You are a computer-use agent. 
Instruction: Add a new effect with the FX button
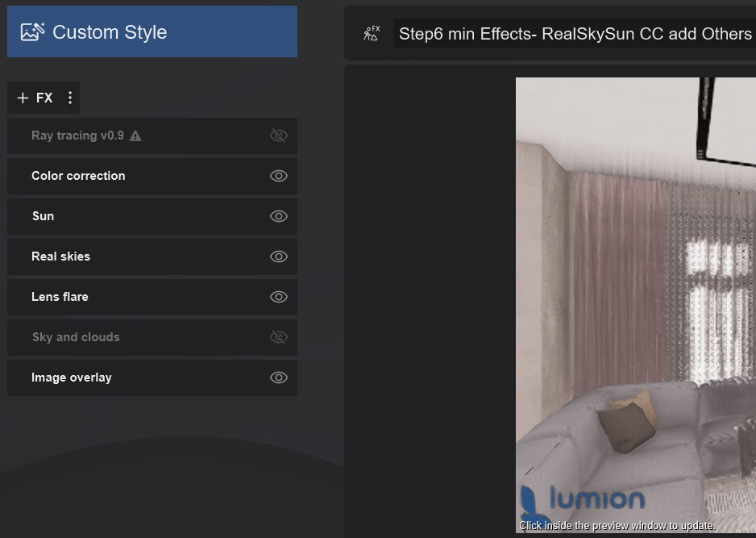(x=35, y=98)
